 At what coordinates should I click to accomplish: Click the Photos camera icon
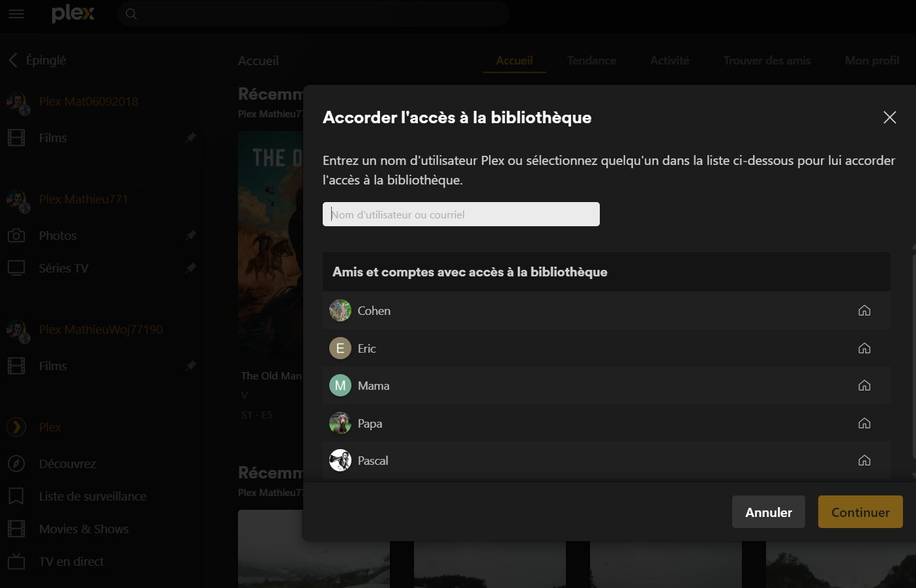16,235
